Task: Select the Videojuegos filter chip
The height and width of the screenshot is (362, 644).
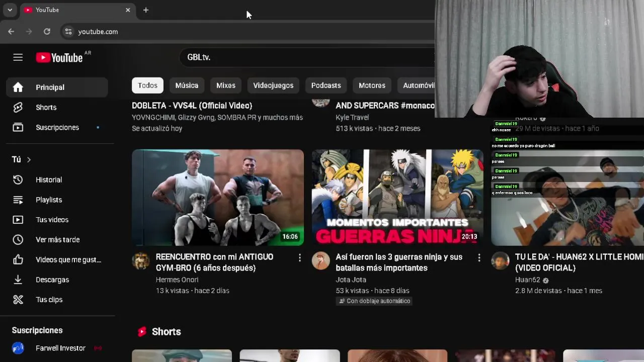Action: 273,85
